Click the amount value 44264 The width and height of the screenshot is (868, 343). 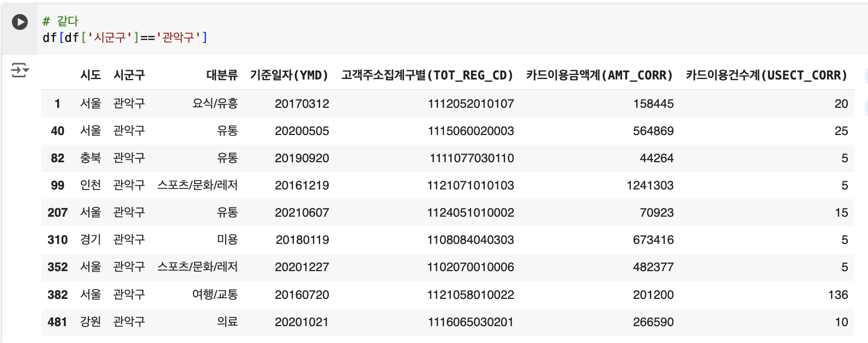tap(657, 158)
